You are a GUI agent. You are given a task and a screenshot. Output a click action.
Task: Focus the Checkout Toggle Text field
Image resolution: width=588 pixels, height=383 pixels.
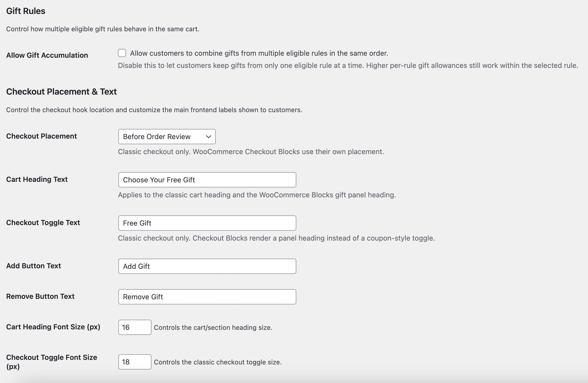[x=207, y=223]
